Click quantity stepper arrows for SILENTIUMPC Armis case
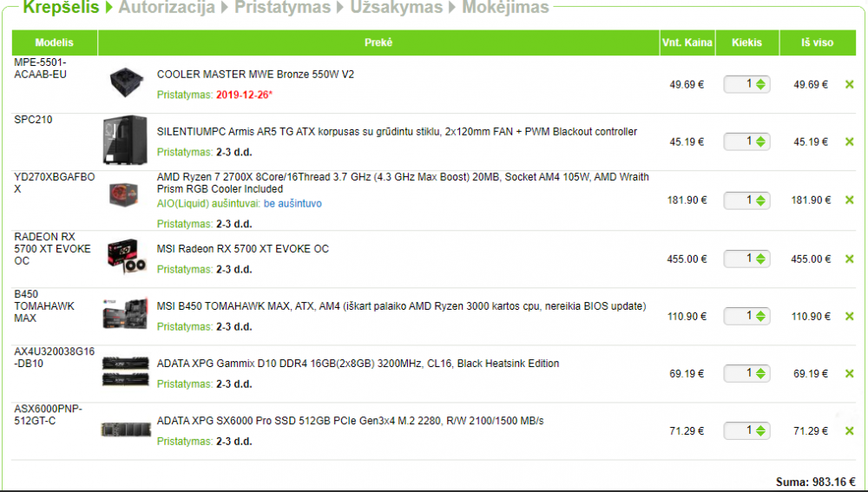Viewport: 868px width, 492px height. (760, 141)
